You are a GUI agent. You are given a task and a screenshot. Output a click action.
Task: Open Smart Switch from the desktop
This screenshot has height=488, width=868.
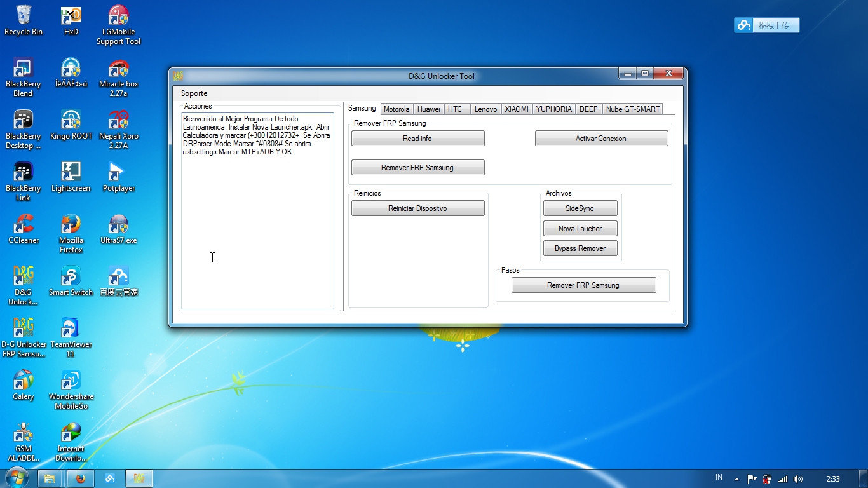pos(71,281)
